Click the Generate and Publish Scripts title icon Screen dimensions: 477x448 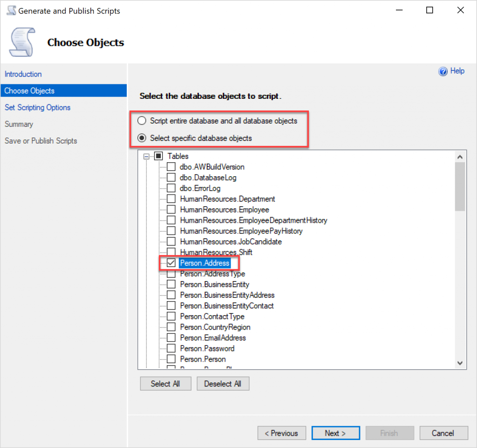[x=11, y=10]
